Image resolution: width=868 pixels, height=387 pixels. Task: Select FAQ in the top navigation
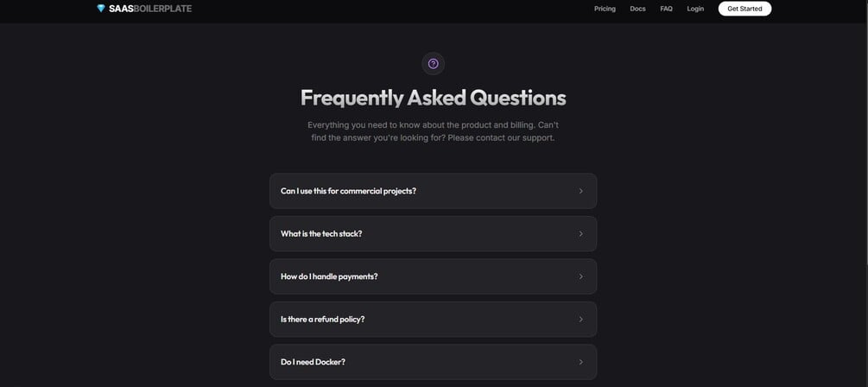tap(666, 9)
